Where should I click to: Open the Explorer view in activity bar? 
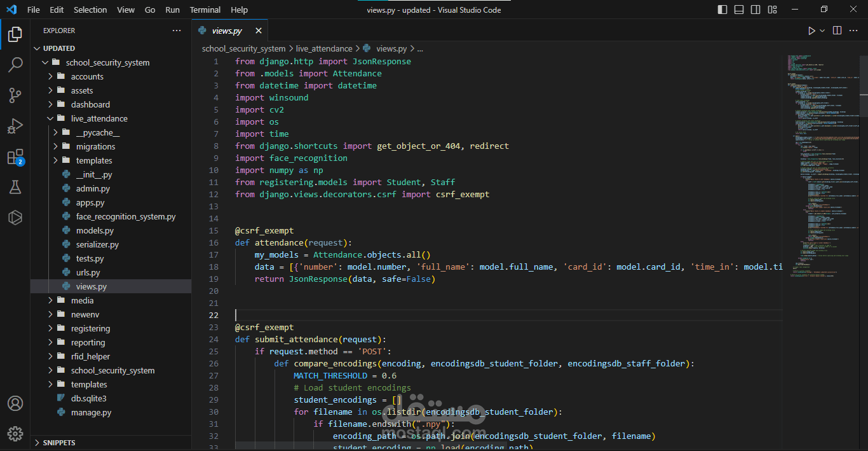[x=15, y=34]
